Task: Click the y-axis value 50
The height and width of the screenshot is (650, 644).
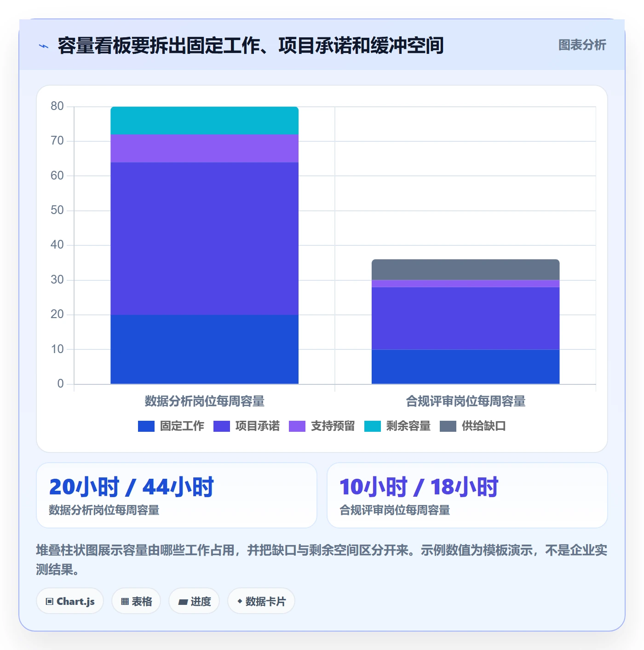Action: point(57,210)
